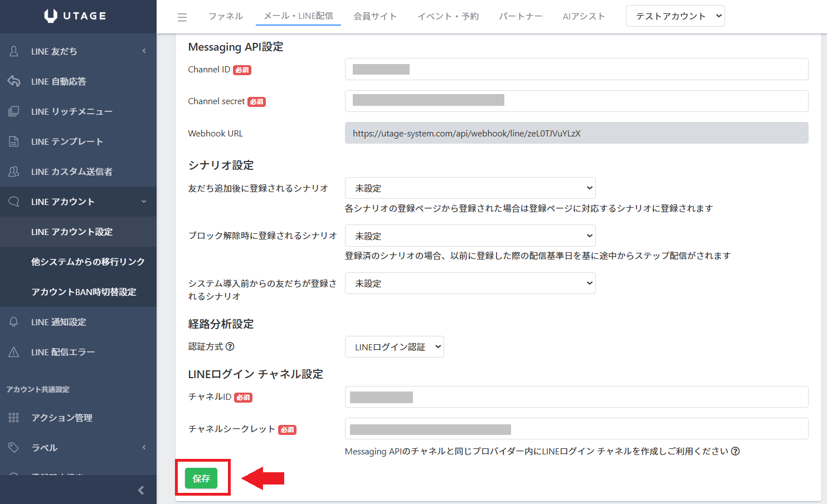Click the green 保存 button

coord(201,478)
